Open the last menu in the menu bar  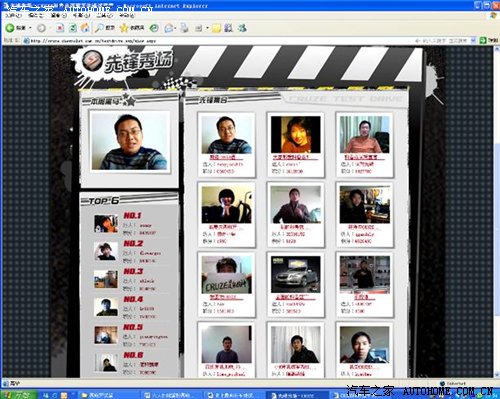pos(127,15)
